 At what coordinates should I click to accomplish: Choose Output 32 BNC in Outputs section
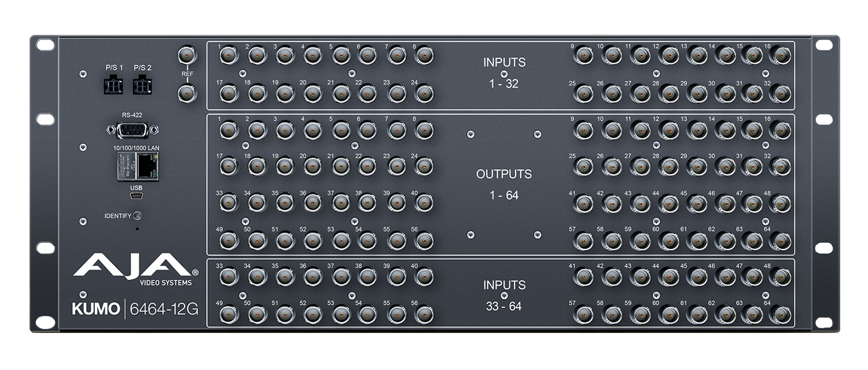pyautogui.click(x=782, y=167)
